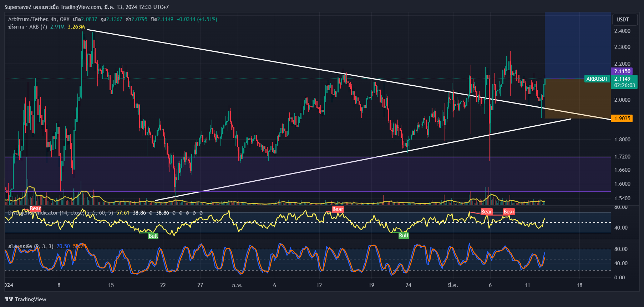644x307 pixels.
Task: Click the SupersaveZ publisher header text
Action: [x=87, y=7]
